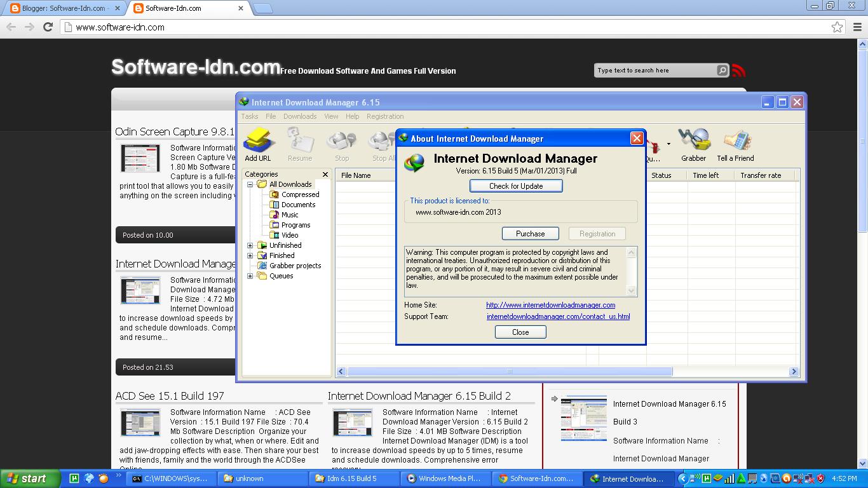Expand the Finished tree node

click(x=250, y=255)
